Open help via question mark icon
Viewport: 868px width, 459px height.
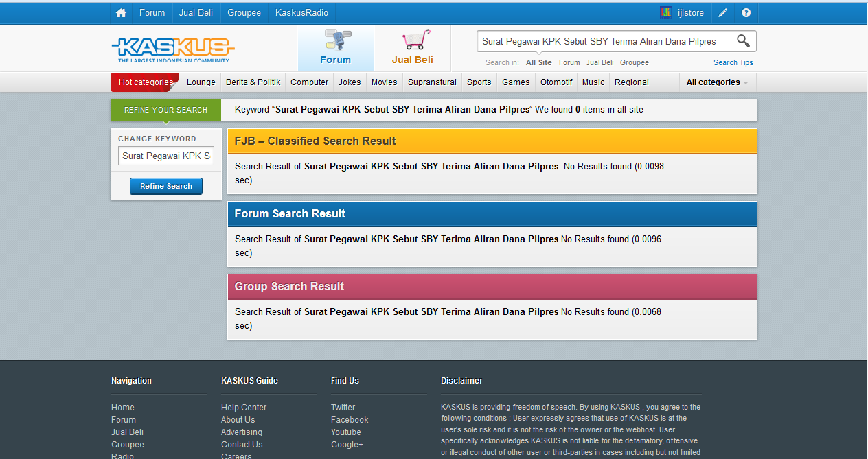(746, 13)
